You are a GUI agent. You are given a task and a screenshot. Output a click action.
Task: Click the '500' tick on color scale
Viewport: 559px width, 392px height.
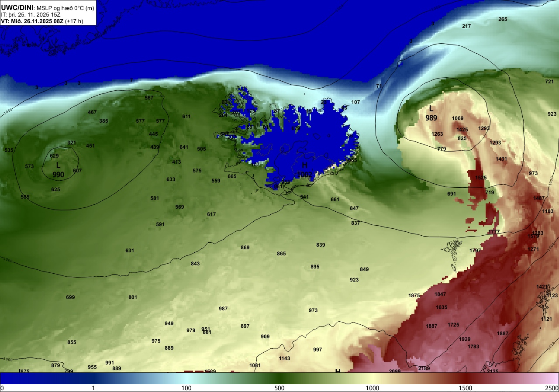pyautogui.click(x=279, y=388)
